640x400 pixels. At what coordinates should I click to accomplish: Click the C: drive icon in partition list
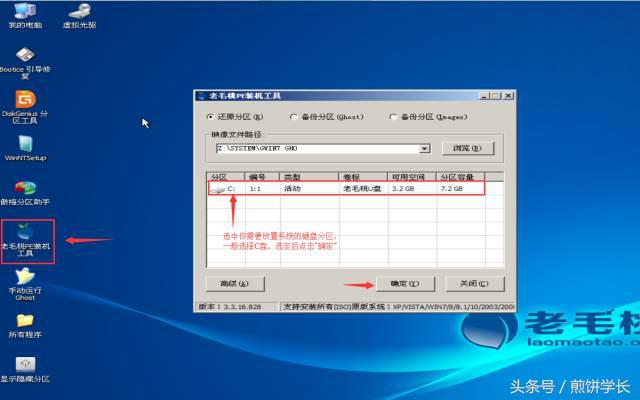click(x=218, y=189)
